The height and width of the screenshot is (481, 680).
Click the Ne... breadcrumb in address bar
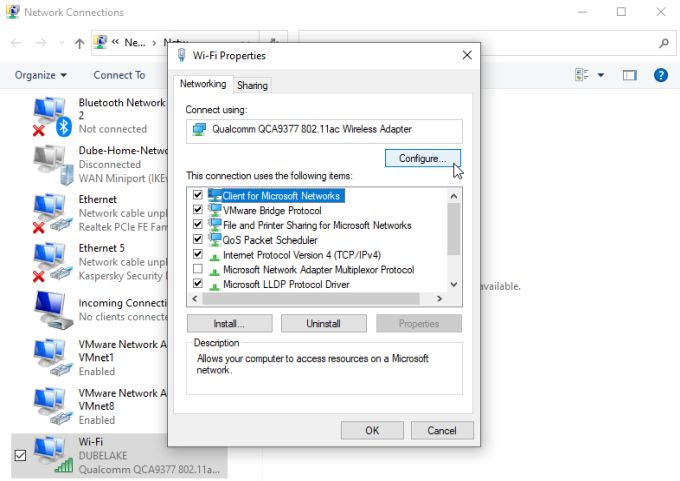click(x=135, y=43)
